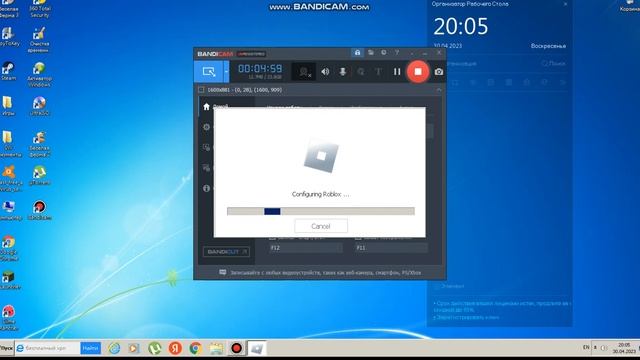Open the Bandicam desktop shortcut
Image resolution: width=640 pixels, height=360 pixels.
pos(40,210)
